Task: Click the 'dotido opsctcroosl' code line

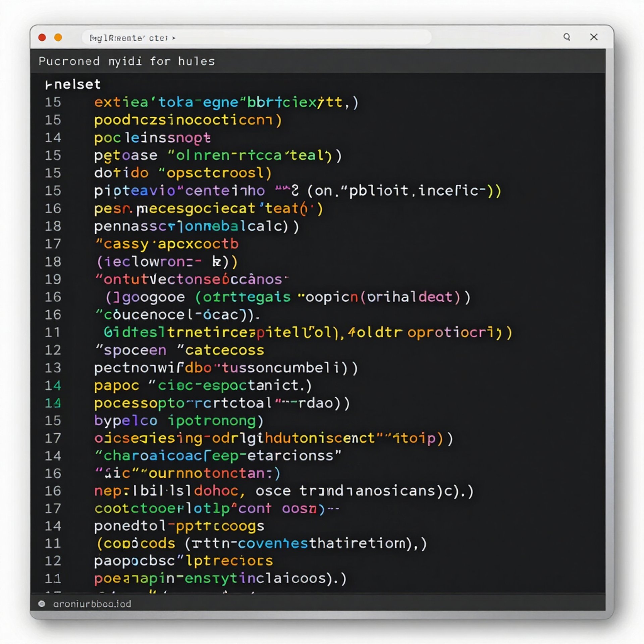Action: point(183,173)
